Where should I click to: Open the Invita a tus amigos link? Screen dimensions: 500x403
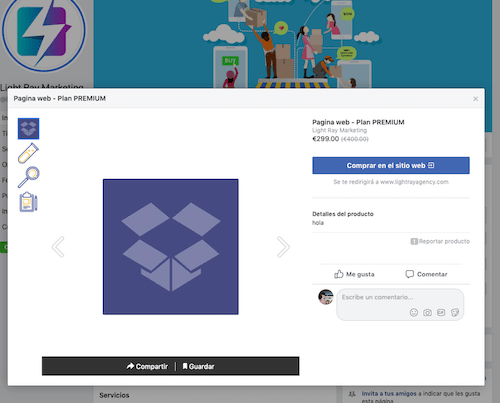(389, 394)
